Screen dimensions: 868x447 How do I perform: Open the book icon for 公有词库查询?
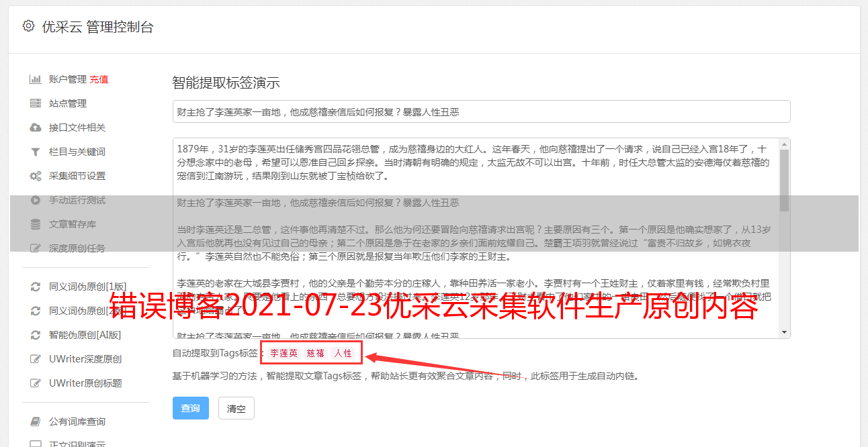(x=36, y=421)
